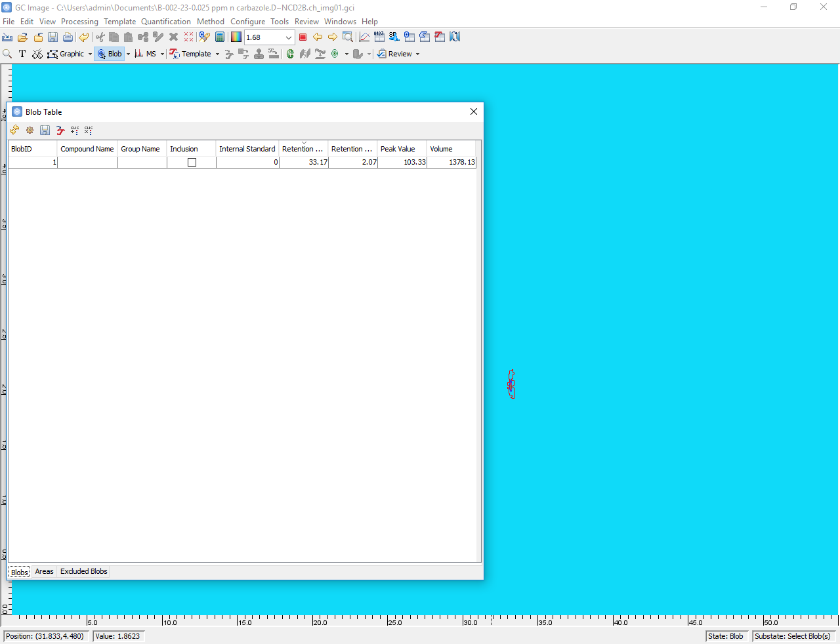Open the gear settings icon in Blob Table
Viewport: 840px width, 644px height.
[x=30, y=131]
